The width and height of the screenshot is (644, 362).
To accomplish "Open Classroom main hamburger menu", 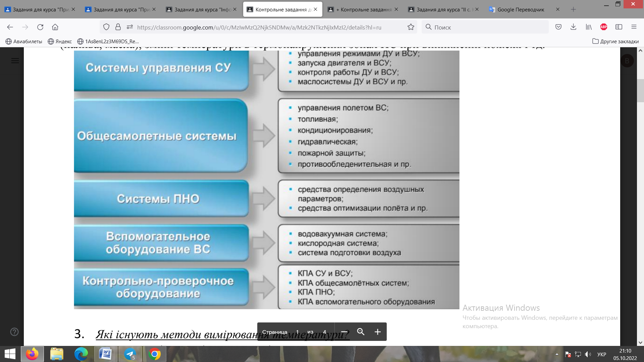I will (15, 61).
